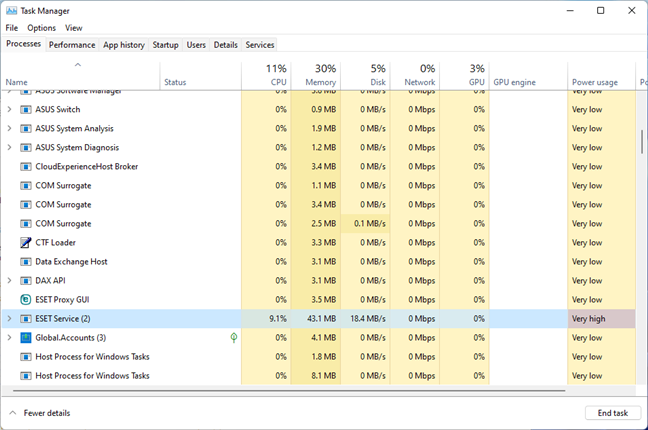The width and height of the screenshot is (648, 430).
Task: Click the ASUS Switch process icon
Action: point(26,110)
